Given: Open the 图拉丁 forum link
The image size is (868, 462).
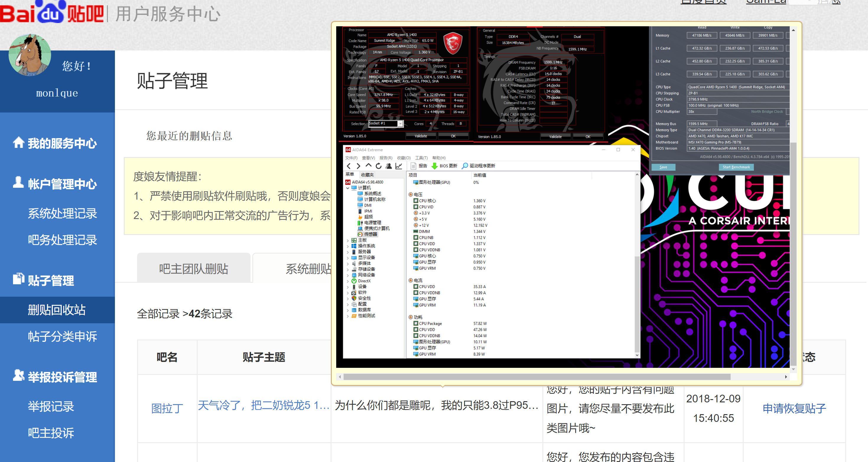Looking at the screenshot, I should click(167, 409).
